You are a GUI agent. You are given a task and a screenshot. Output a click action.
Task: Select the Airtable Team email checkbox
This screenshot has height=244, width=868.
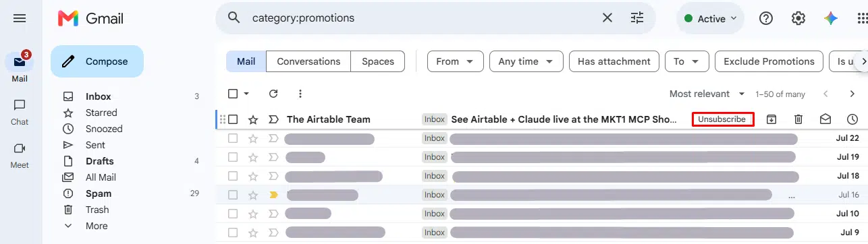point(233,119)
